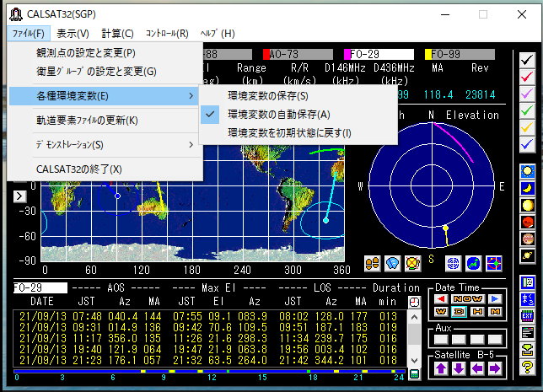Viewport: 543px width, 392px height.
Task: Open the clock icon beside Duration column
Action: point(414,302)
